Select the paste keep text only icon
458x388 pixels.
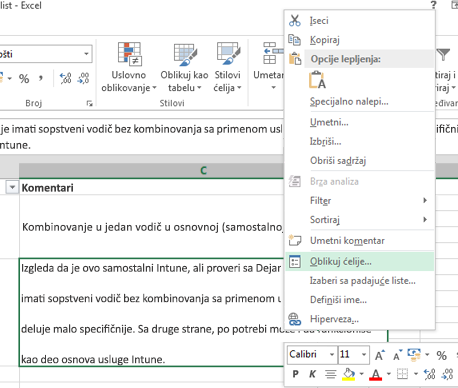[317, 80]
